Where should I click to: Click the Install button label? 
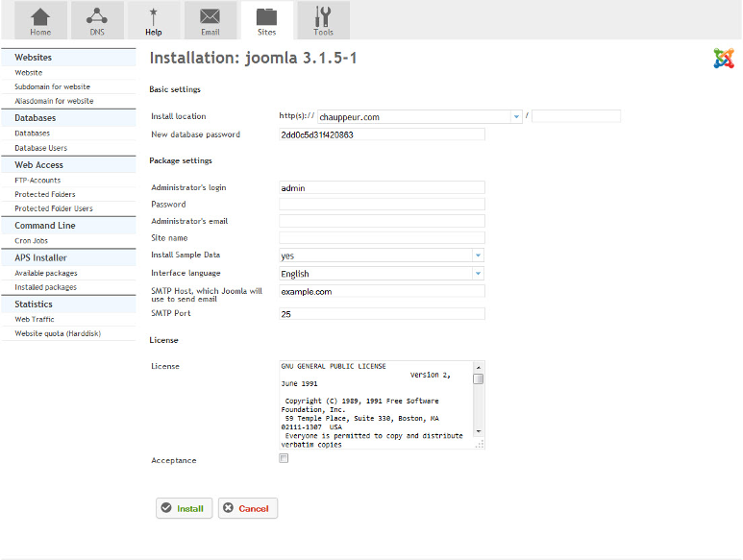[190, 508]
